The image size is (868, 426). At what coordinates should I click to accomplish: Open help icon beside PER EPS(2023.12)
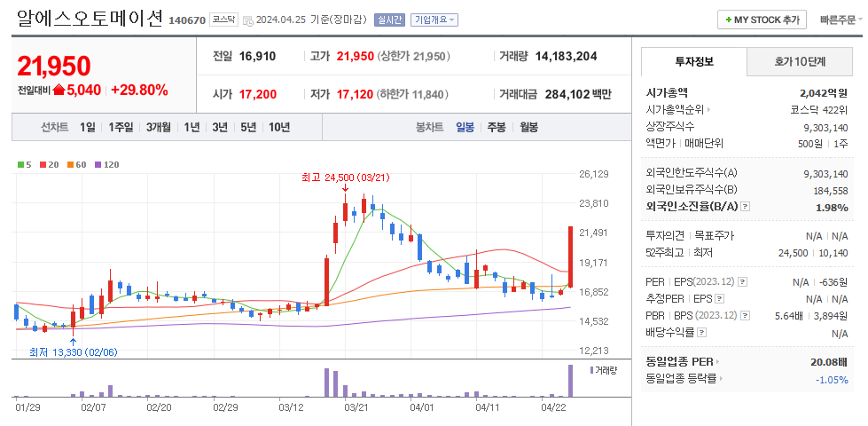point(742,282)
